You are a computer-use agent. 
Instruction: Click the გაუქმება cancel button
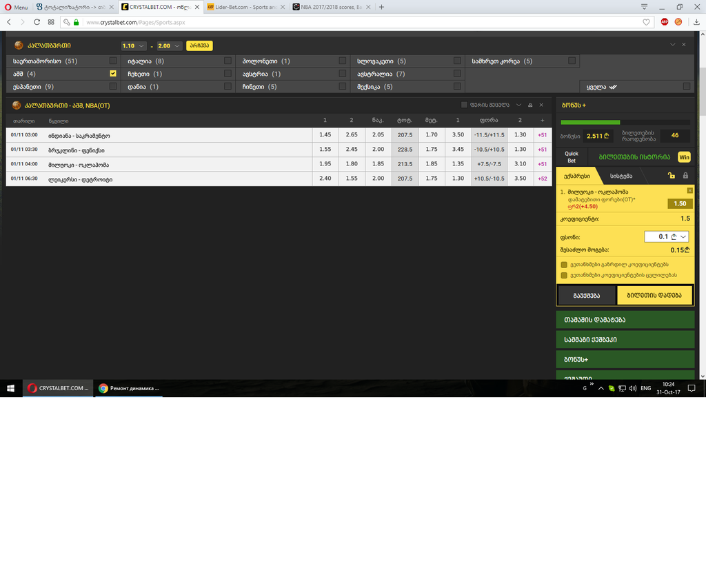[587, 296]
